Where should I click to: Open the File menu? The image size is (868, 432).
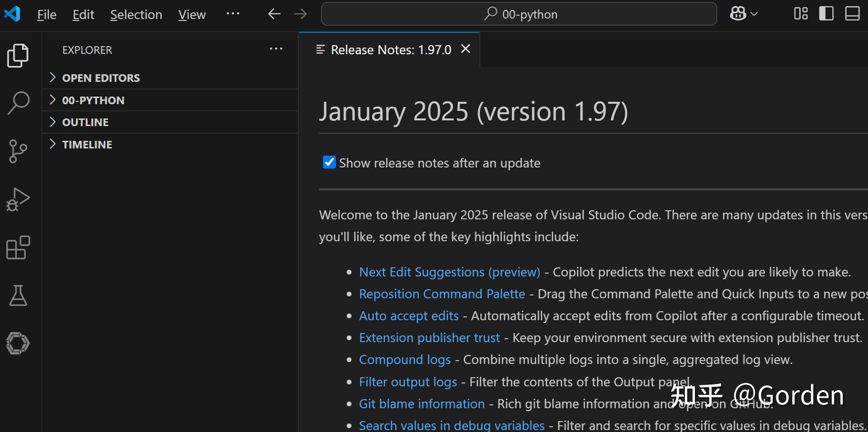point(47,15)
